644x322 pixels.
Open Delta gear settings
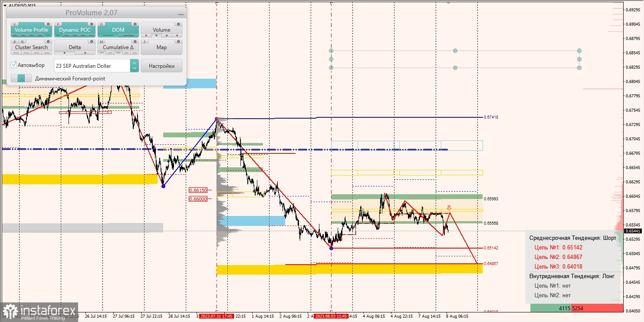click(92, 42)
